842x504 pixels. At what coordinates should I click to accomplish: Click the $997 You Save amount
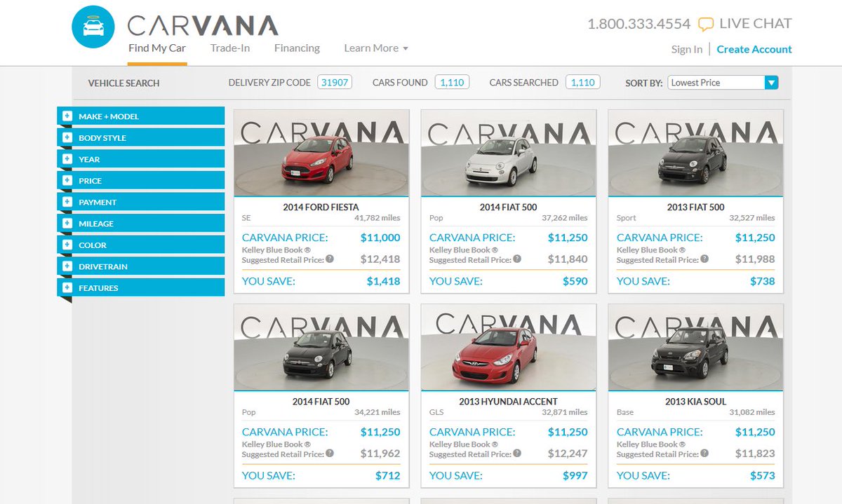575,476
